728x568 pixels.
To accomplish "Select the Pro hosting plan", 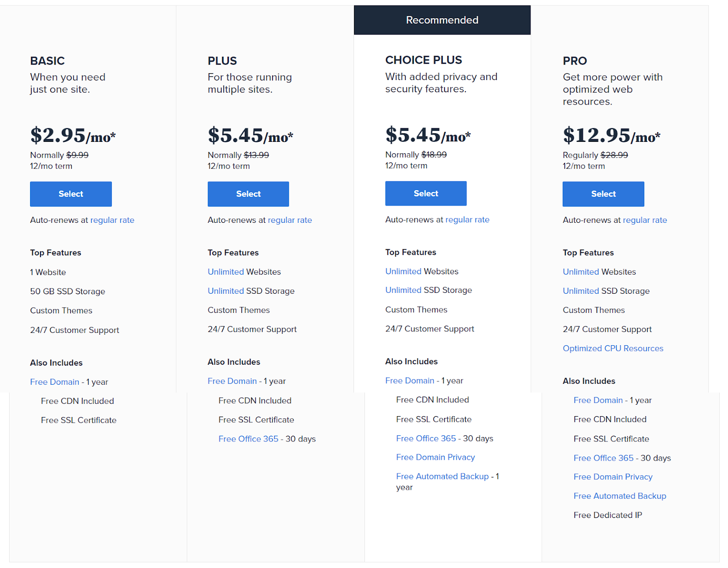I will pyautogui.click(x=603, y=194).
